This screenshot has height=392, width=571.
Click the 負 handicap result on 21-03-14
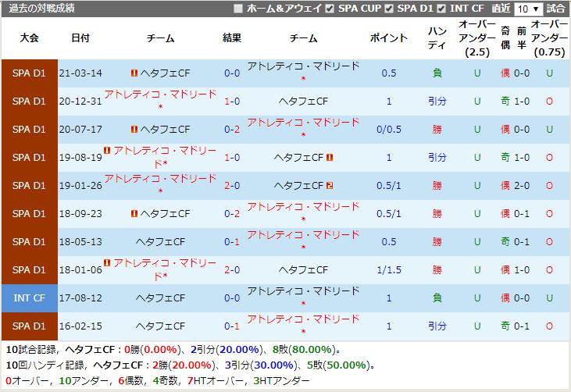tap(437, 73)
